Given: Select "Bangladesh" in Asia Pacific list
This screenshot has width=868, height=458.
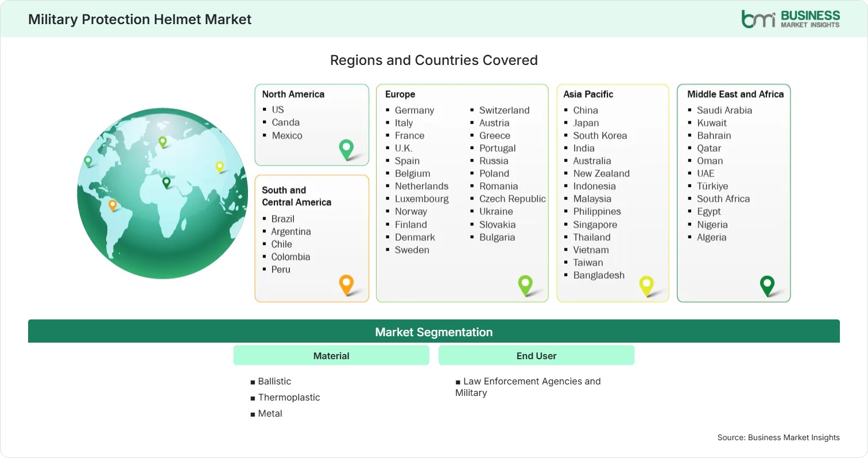Looking at the screenshot, I should [599, 275].
